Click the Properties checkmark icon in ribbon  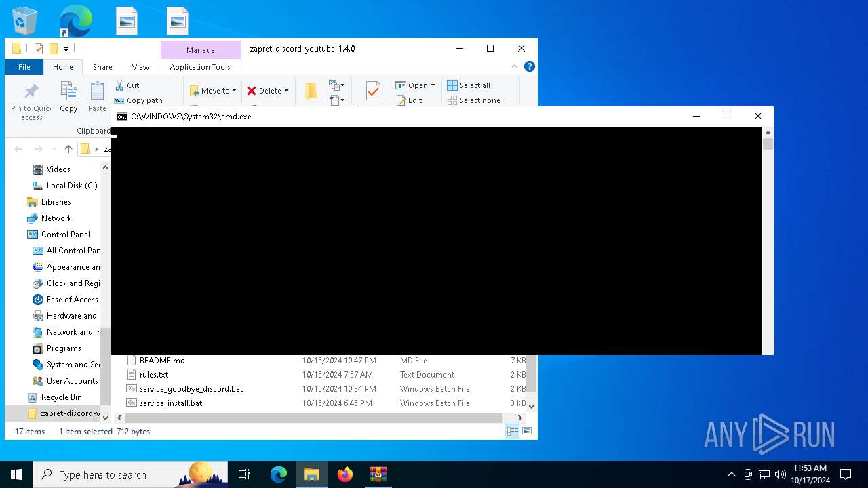pos(372,91)
